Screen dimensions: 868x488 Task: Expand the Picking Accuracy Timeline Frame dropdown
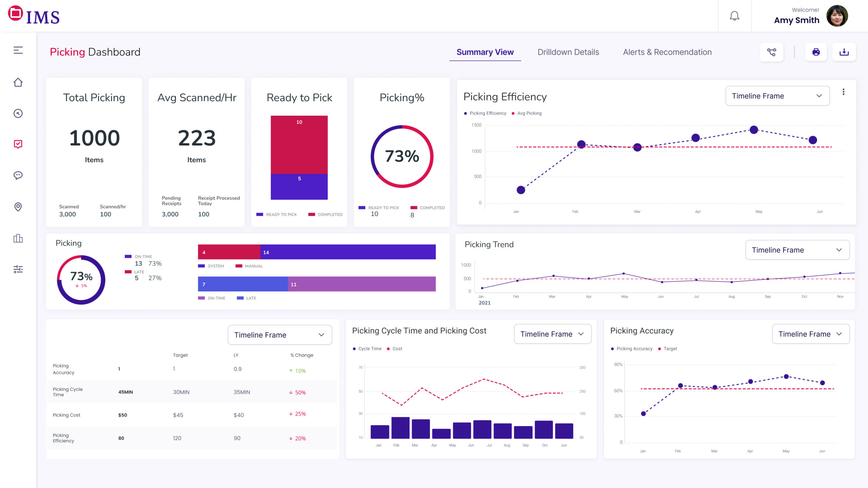click(811, 334)
